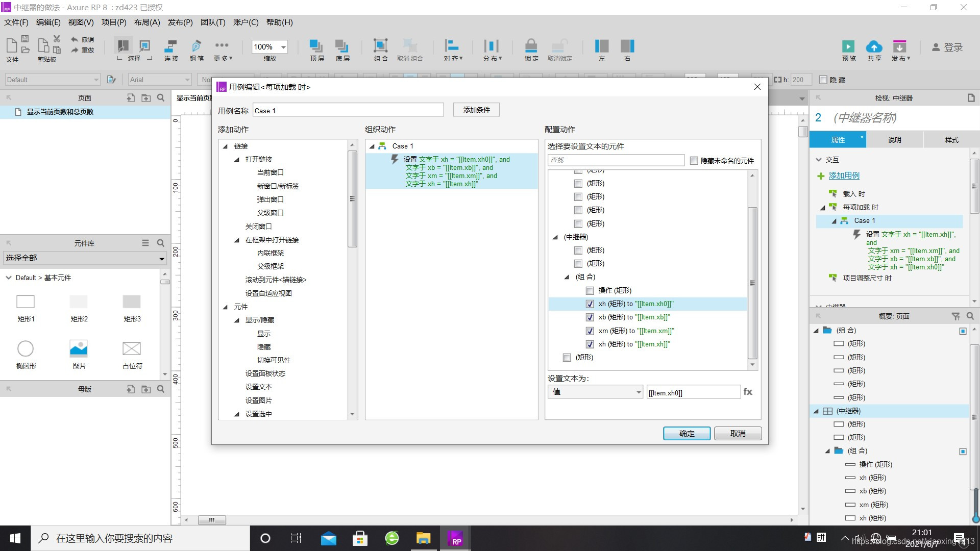The image size is (980, 551).
Task: Click the 确定 button
Action: [687, 434]
